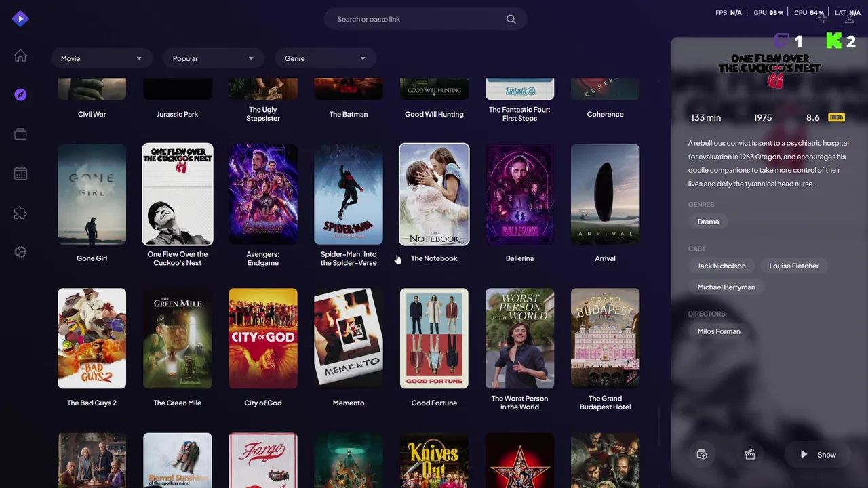
Task: Click the trailer clapperboard icon
Action: point(750,455)
